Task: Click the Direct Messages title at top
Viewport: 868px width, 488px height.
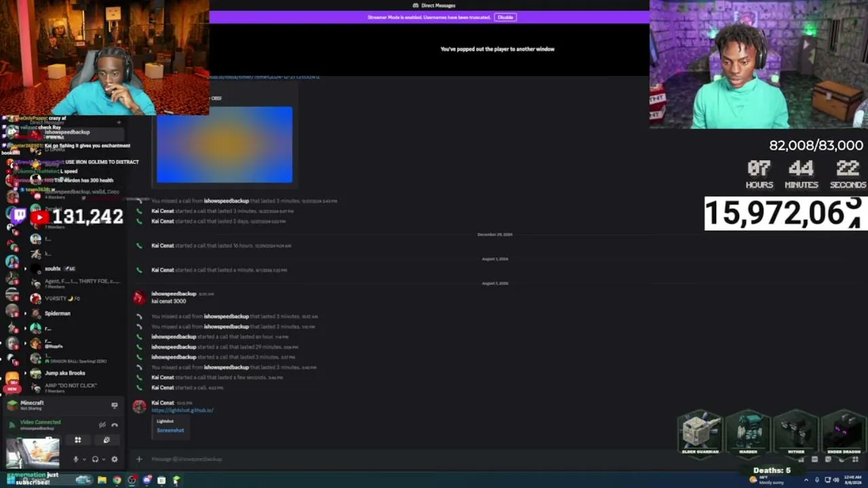Action: (x=438, y=5)
